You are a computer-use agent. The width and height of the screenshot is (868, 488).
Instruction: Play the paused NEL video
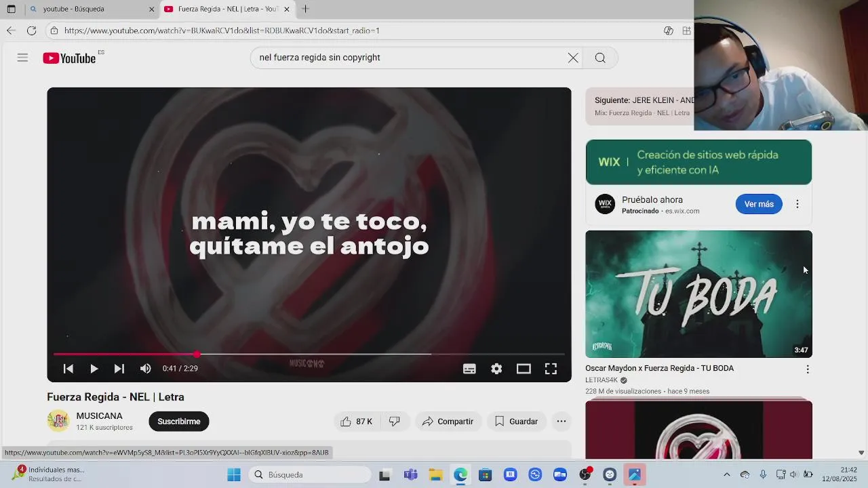(94, 368)
